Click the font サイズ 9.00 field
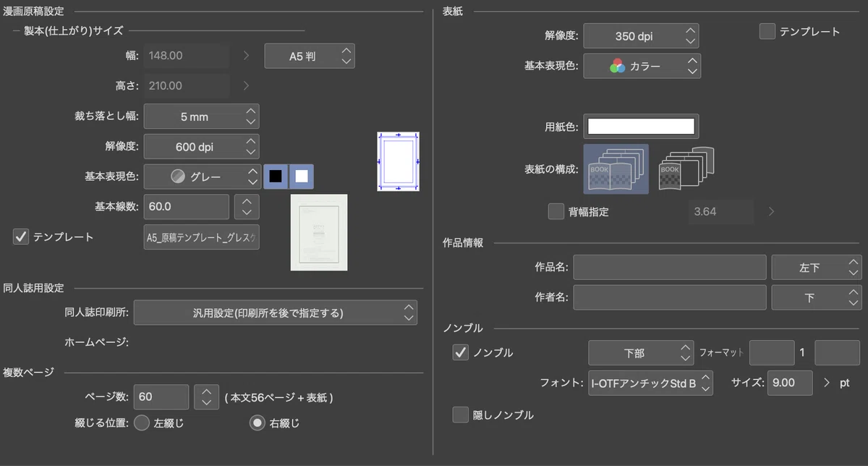 (x=791, y=383)
